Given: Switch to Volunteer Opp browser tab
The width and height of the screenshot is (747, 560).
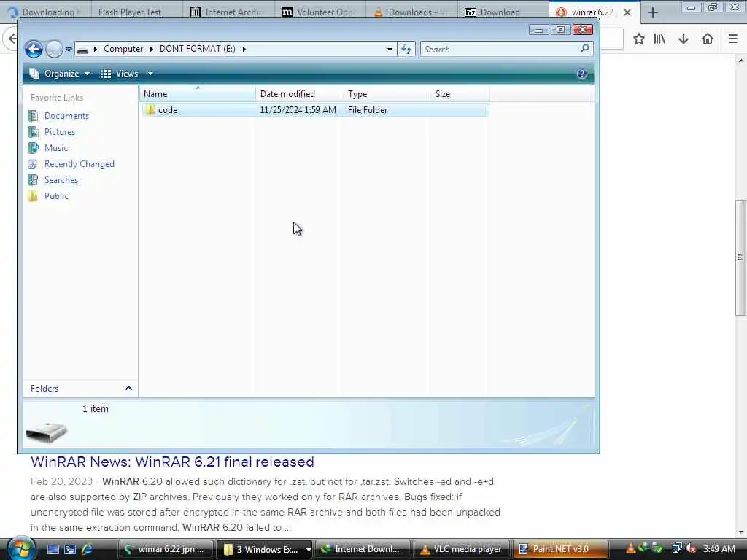Looking at the screenshot, I should click(x=320, y=12).
